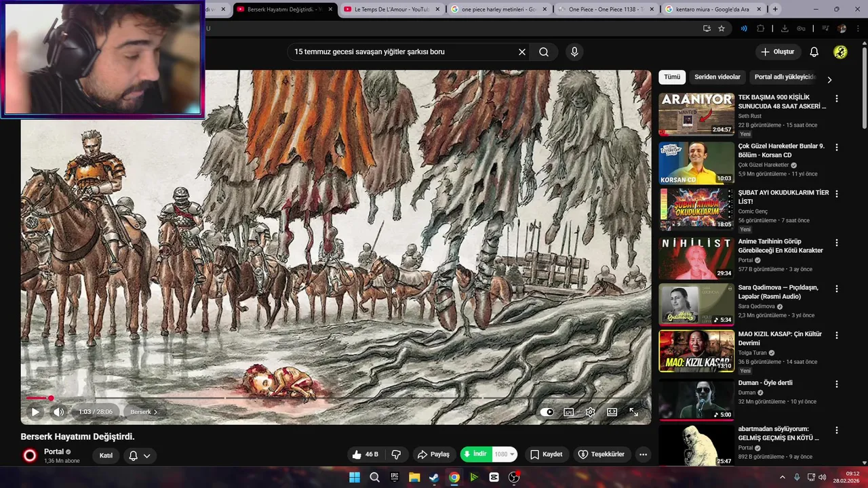
Task: Join the channel with Katıl
Action: click(106, 455)
